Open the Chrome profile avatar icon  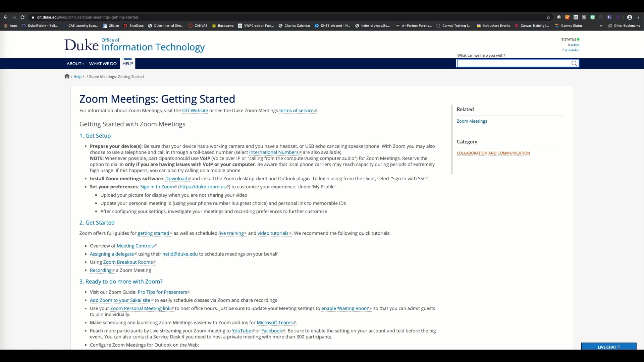(x=630, y=17)
